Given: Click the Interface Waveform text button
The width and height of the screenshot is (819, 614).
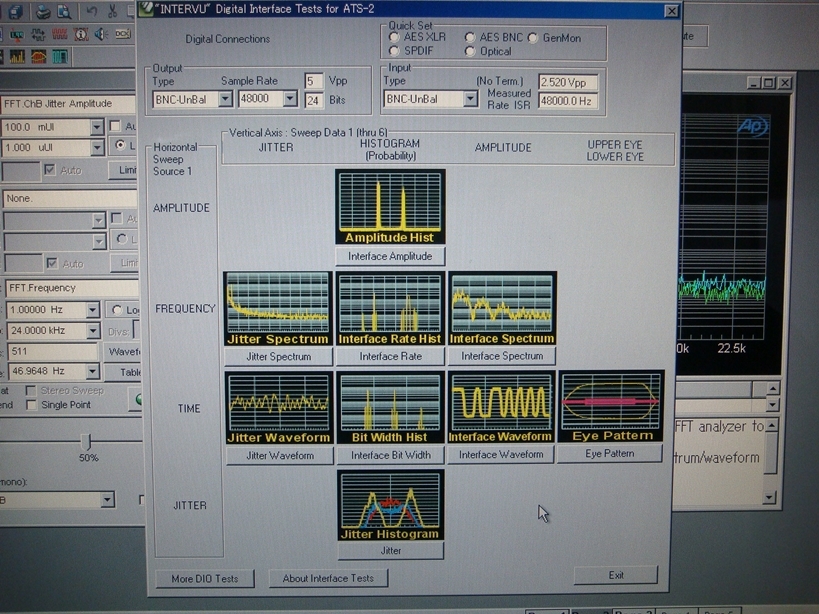Looking at the screenshot, I should pyautogui.click(x=501, y=455).
